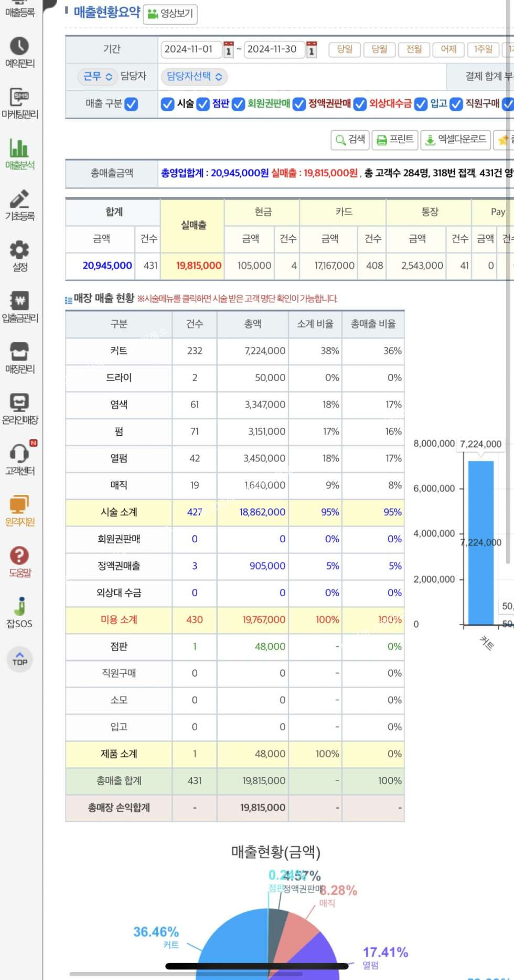Image resolution: width=514 pixels, height=980 pixels.
Task: Toggle the 점판 checkbox
Action: click(203, 104)
